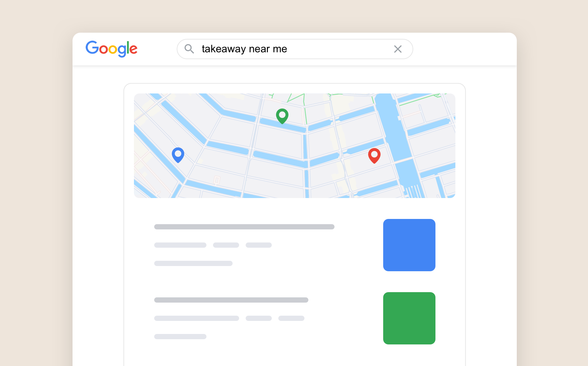Select the blue map pin
This screenshot has width=588, height=366.
pyautogui.click(x=178, y=155)
